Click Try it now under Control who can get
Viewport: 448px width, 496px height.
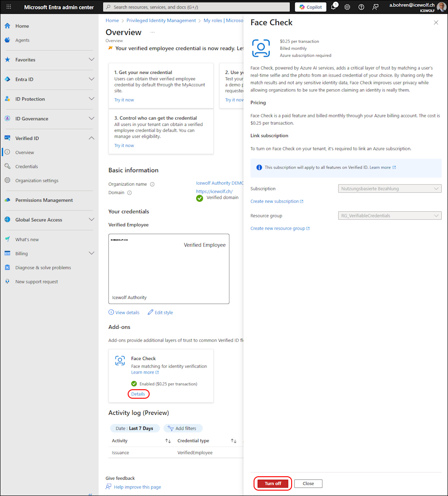pos(124,145)
